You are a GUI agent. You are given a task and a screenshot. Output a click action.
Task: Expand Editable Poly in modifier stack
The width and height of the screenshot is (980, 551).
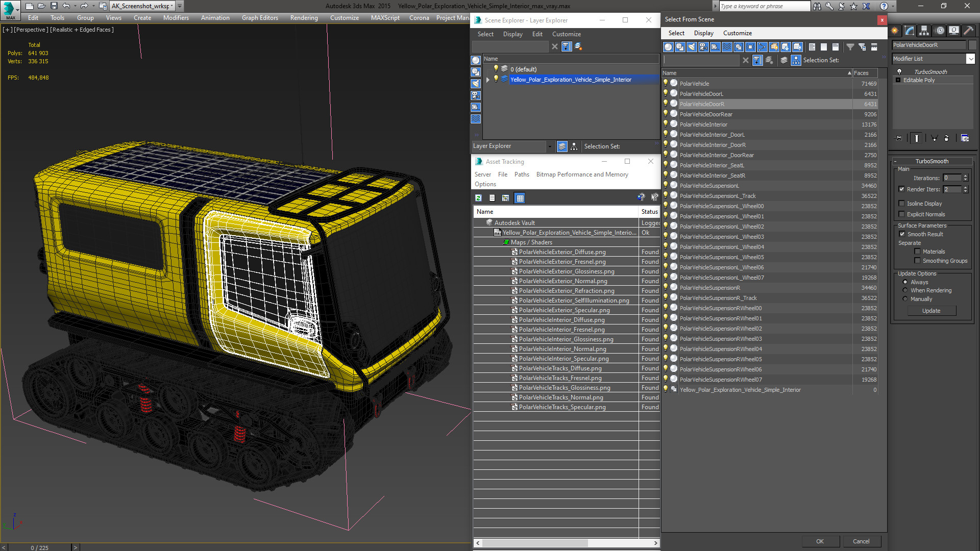[x=898, y=80]
